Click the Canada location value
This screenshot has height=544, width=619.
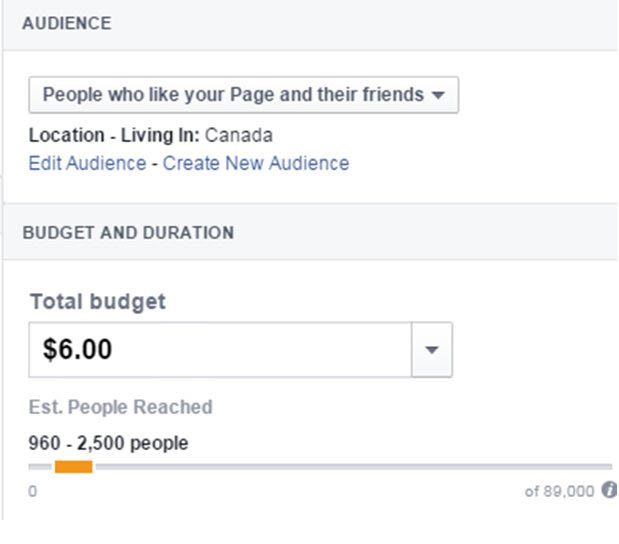[x=238, y=135]
